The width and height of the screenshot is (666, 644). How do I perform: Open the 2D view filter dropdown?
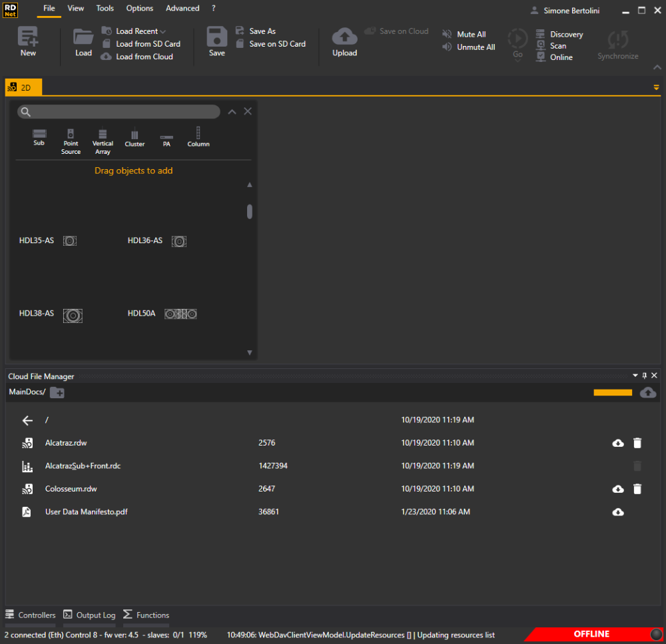coord(656,87)
